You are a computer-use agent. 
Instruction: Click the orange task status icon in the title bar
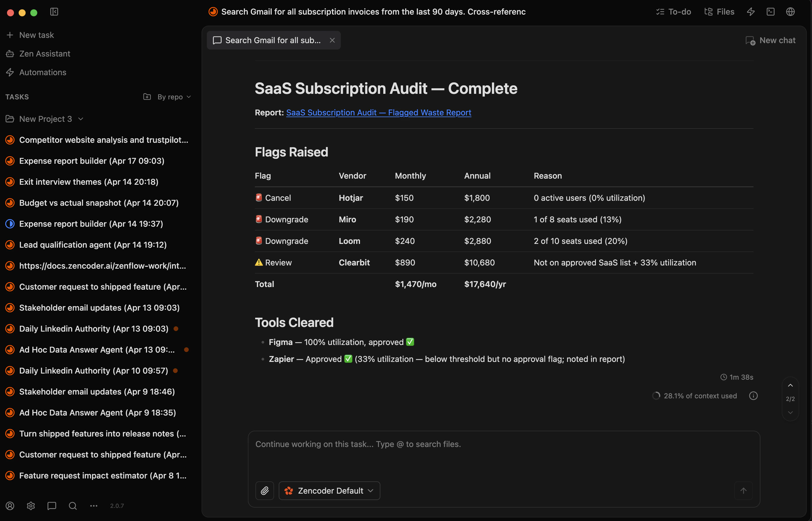click(x=213, y=12)
